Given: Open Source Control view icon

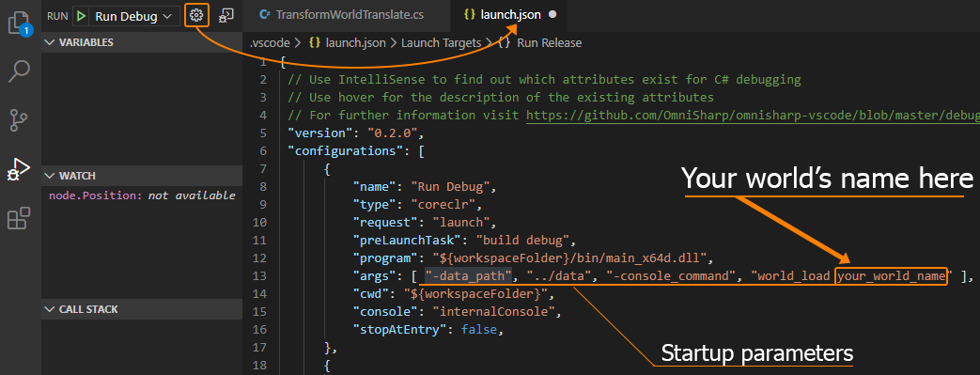Looking at the screenshot, I should (x=19, y=119).
